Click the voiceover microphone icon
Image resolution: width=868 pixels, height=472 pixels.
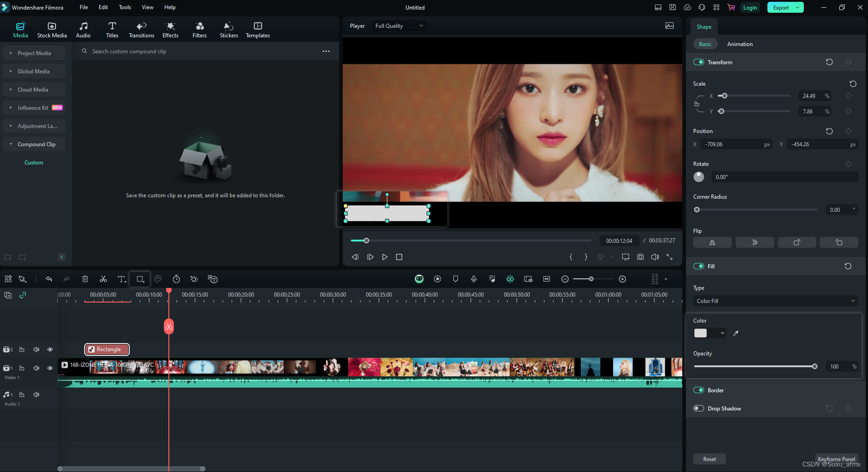coord(474,279)
